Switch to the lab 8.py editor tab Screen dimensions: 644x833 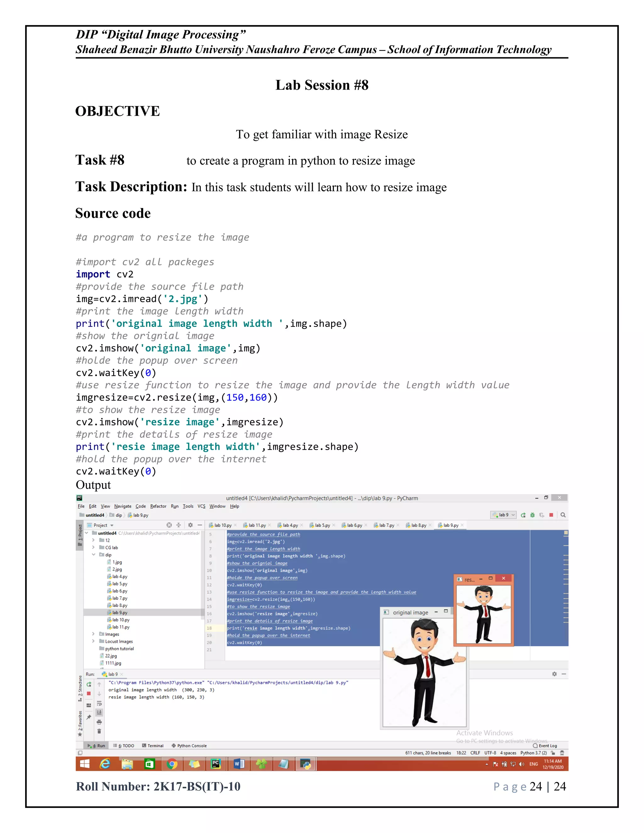(x=418, y=525)
